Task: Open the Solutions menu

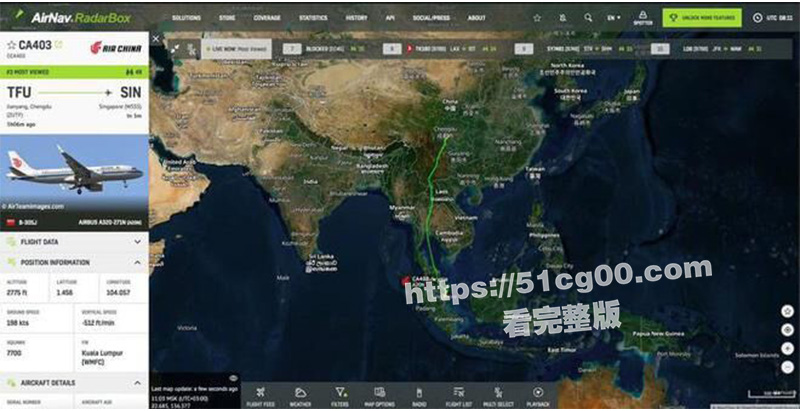Action: click(x=186, y=18)
